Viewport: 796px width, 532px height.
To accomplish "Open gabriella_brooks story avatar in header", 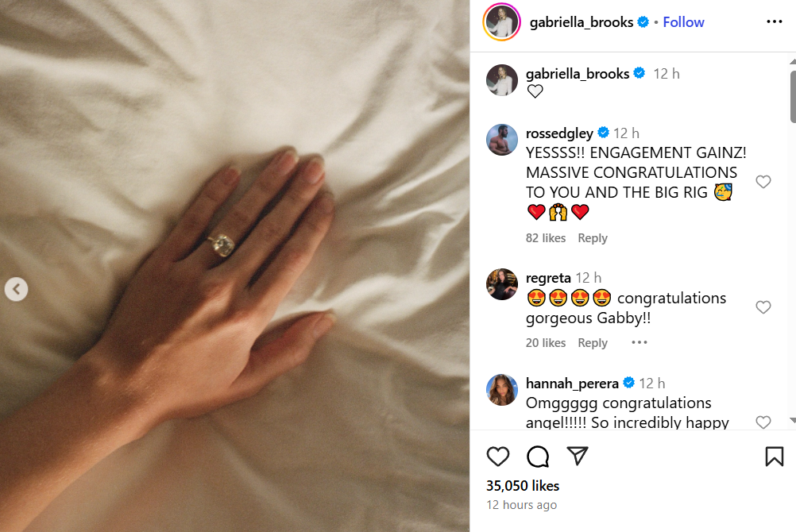I will click(501, 21).
